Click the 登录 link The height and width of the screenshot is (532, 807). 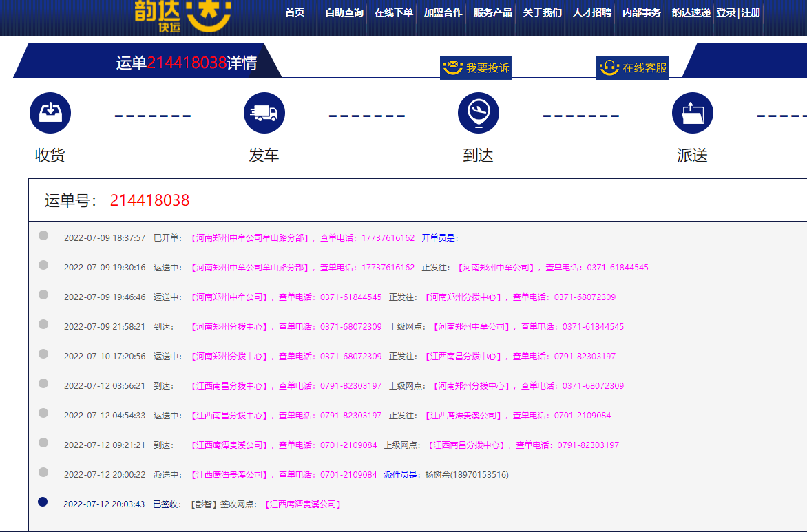tap(726, 12)
